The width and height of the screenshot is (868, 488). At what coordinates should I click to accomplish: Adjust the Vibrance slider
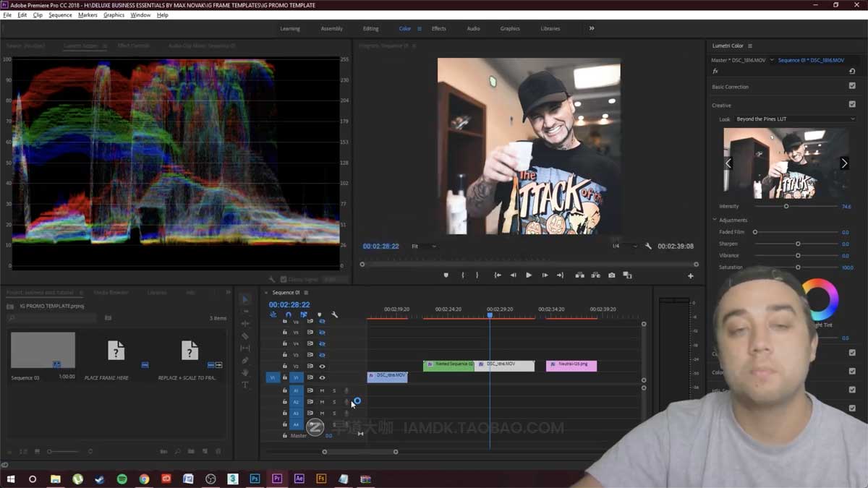click(x=798, y=256)
